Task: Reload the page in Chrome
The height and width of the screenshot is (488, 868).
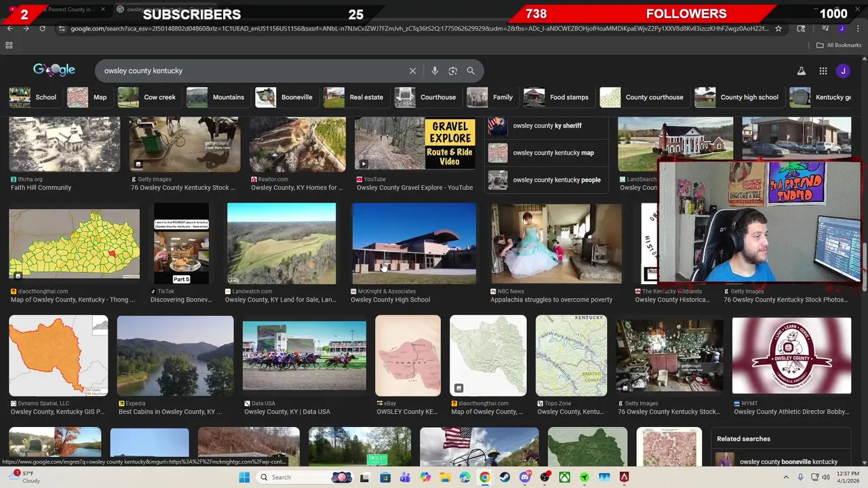Action: point(42,28)
